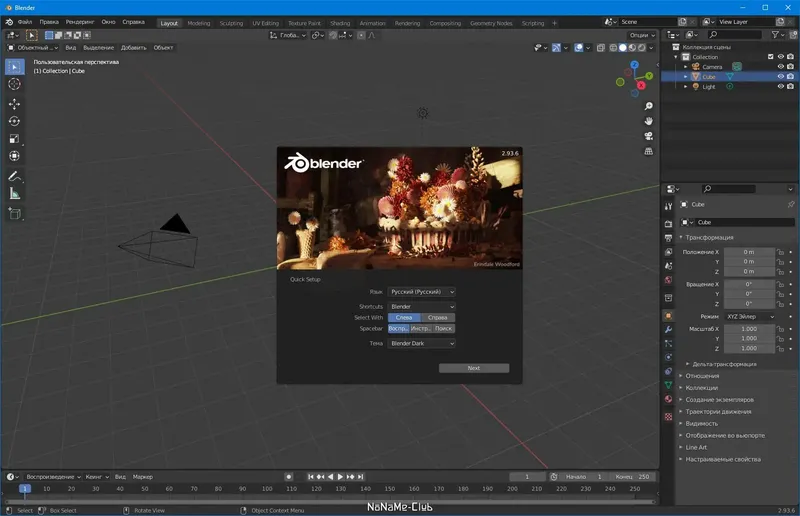
Task: Open the Язык language dropdown
Action: 421,291
